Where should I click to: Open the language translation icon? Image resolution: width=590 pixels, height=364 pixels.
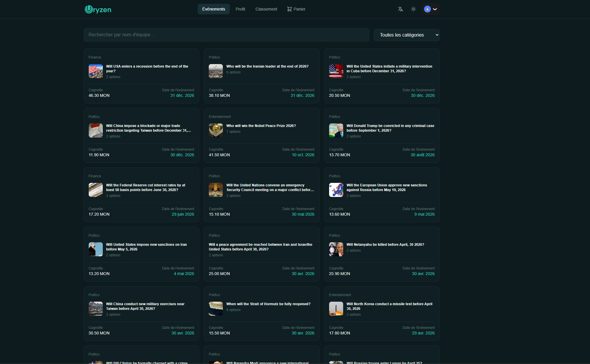pyautogui.click(x=400, y=9)
